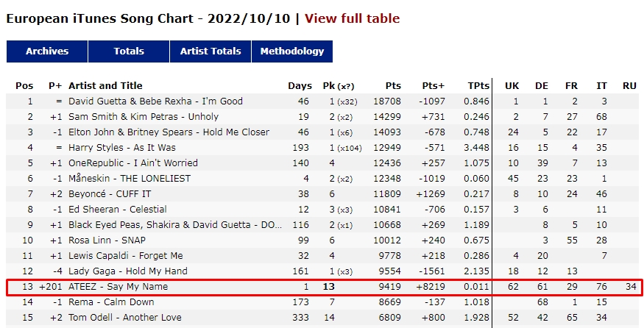Select Rema - Calm Down entry
The image size is (644, 328).
111,302
